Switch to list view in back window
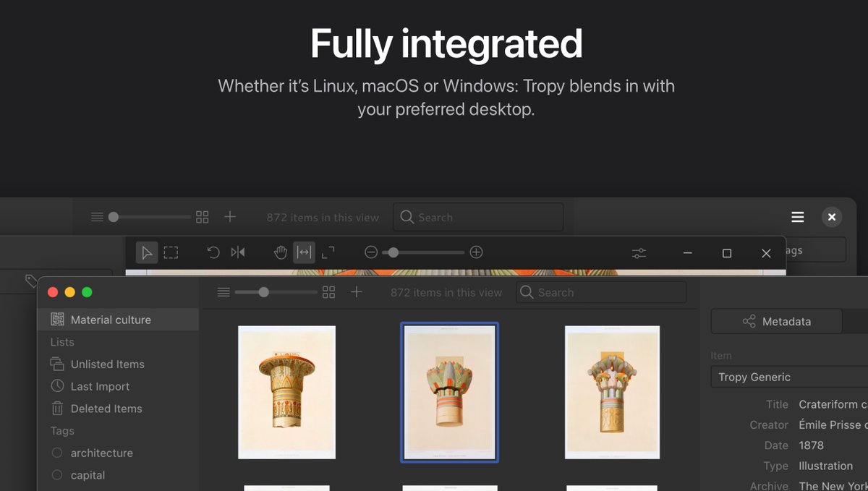Image resolution: width=868 pixels, height=491 pixels. (x=98, y=217)
